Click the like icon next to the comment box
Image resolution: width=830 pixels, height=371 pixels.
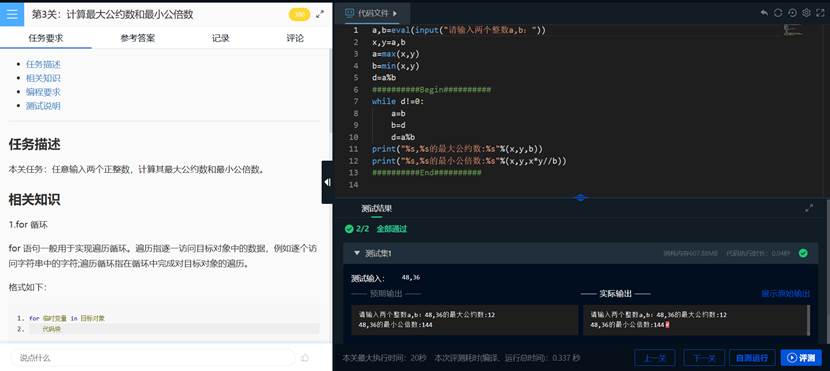pyautogui.click(x=305, y=358)
